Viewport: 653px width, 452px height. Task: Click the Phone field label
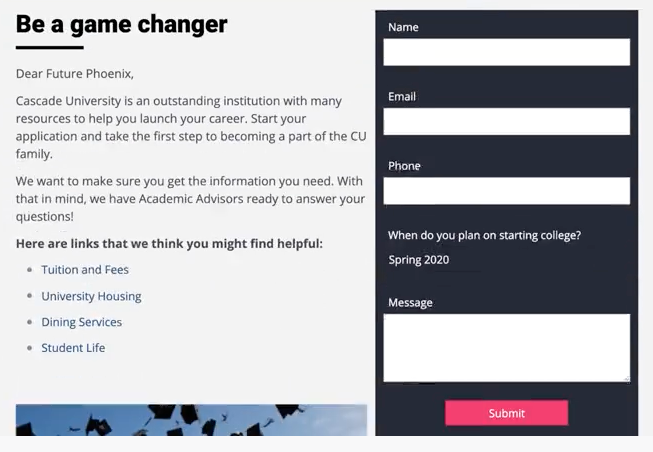(x=404, y=166)
